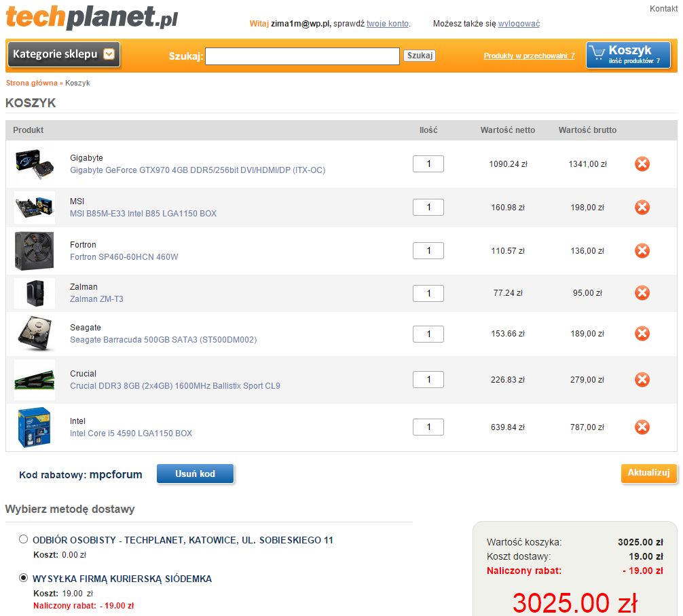The height and width of the screenshot is (616, 683).
Task: Open the twoje konto link
Action: (x=387, y=24)
